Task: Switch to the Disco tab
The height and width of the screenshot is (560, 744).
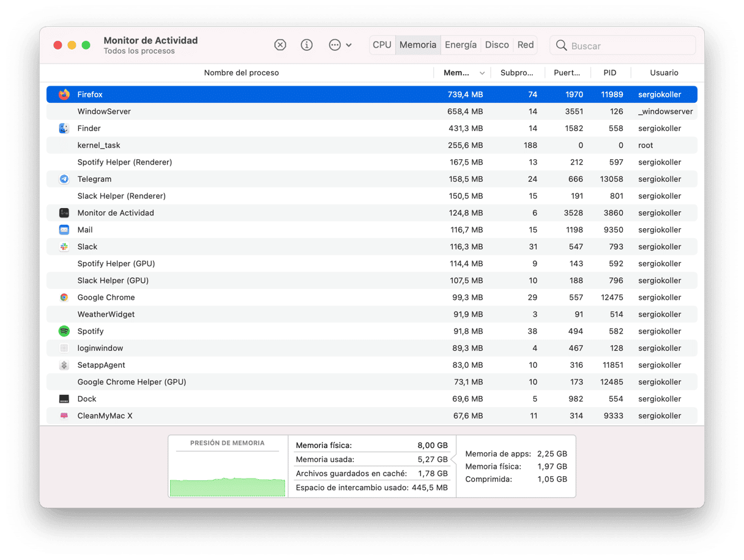Action: (497, 45)
